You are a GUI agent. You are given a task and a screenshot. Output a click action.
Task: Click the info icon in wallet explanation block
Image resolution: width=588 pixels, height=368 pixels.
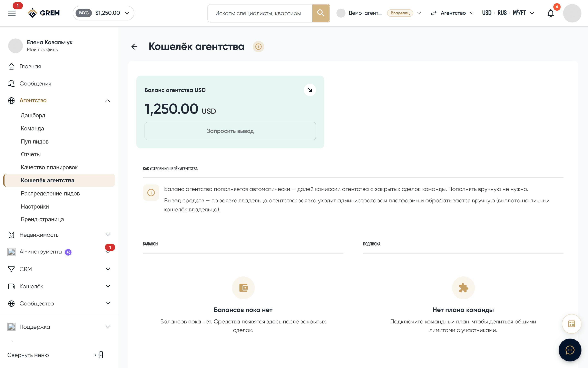[151, 193]
